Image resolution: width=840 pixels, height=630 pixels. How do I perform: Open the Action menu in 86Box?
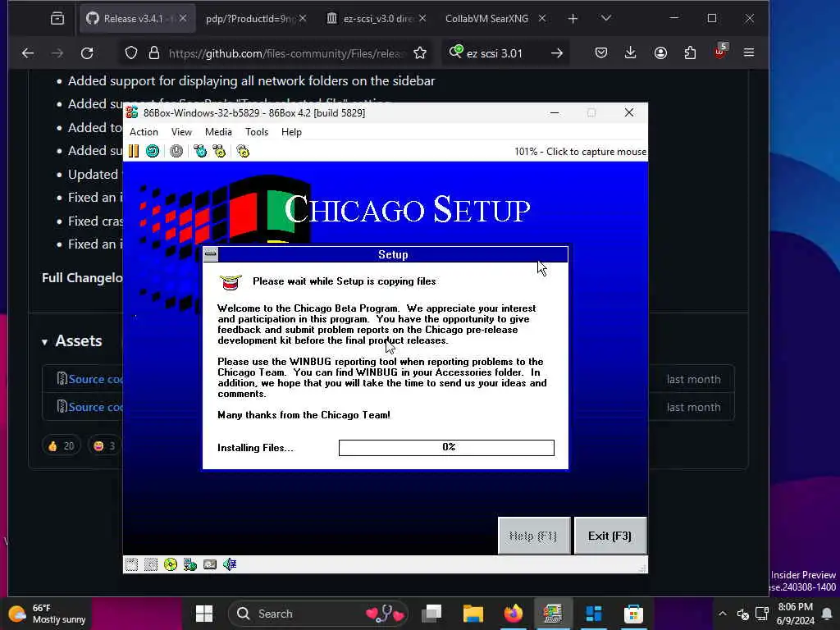[144, 132]
